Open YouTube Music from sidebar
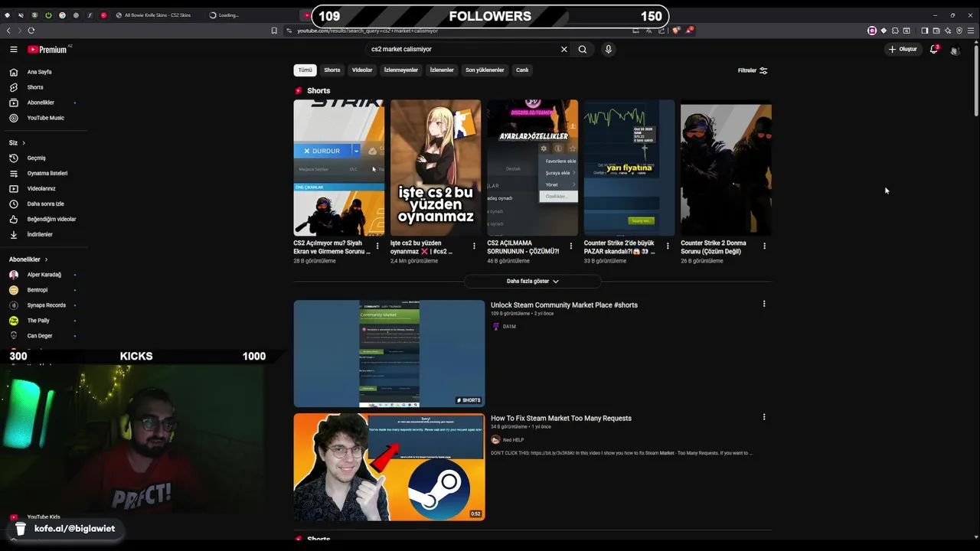This screenshot has height=551, width=980. pyautogui.click(x=46, y=118)
